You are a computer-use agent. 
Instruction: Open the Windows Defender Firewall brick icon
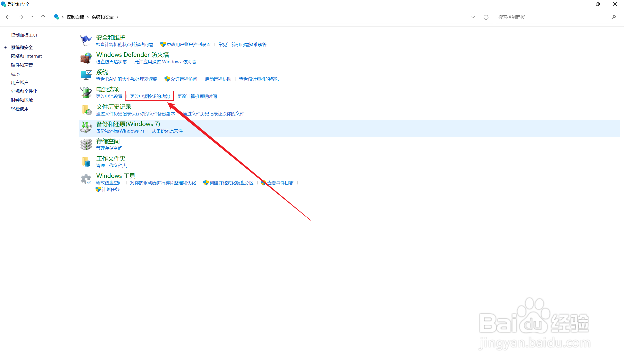click(86, 58)
